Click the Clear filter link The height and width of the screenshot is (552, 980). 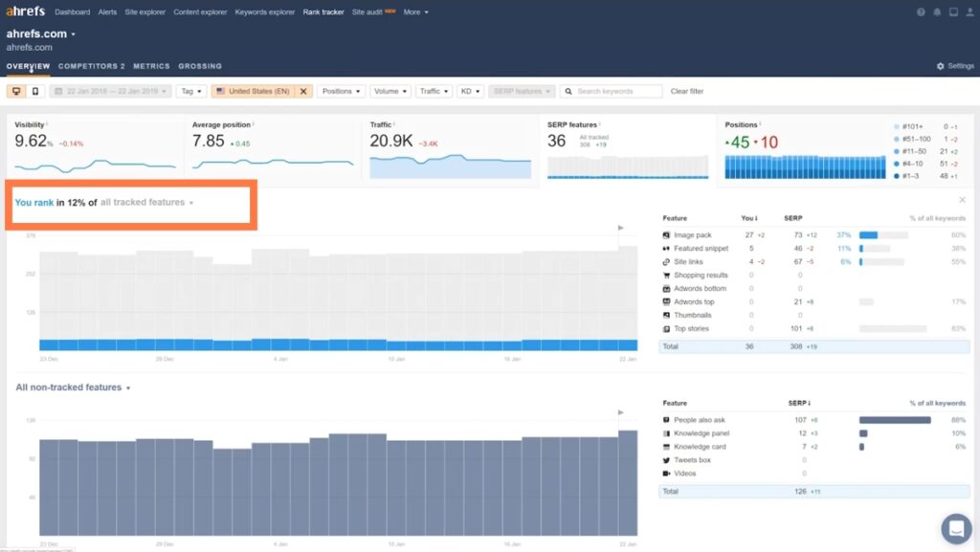tap(687, 91)
